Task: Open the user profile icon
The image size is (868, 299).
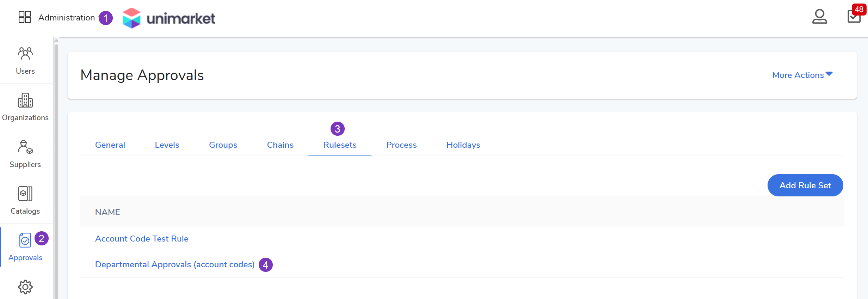Action: pos(819,17)
